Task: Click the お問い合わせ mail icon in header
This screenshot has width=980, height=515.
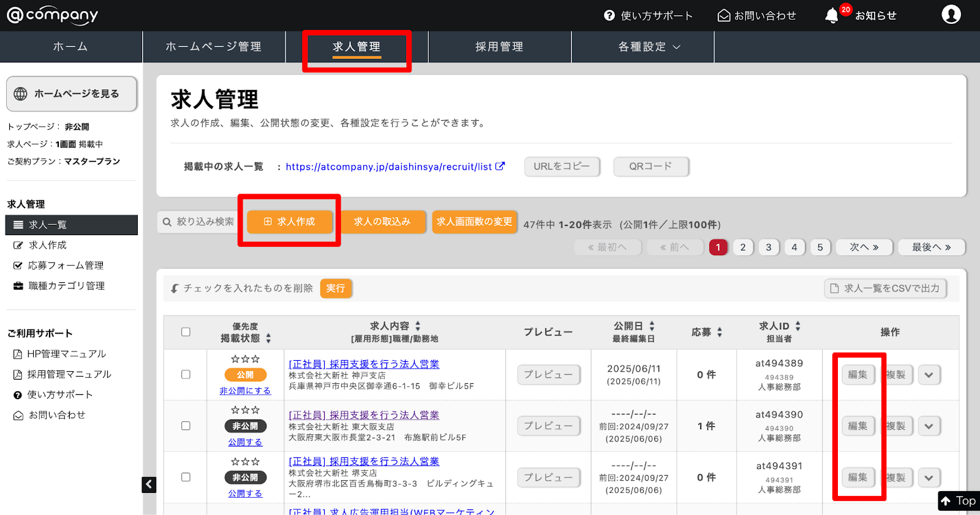Action: pos(724,15)
